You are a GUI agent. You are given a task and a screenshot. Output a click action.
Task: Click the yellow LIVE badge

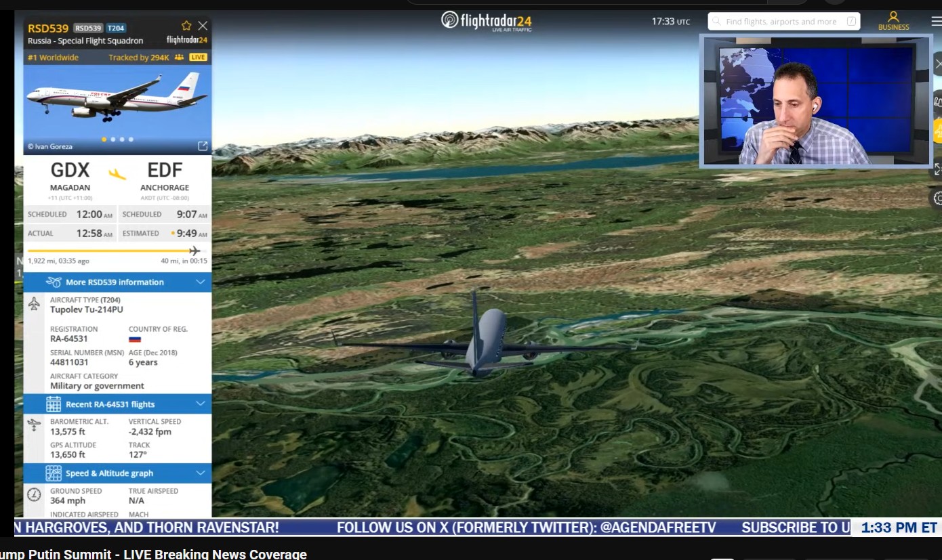tap(198, 58)
